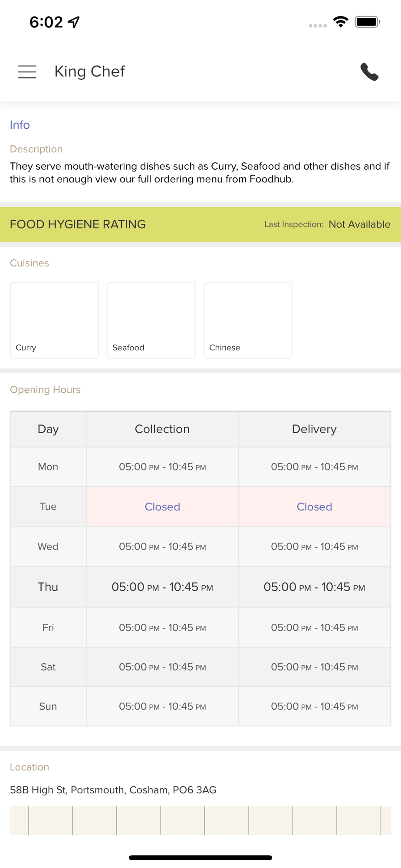401x868 pixels.
Task: Open the location map preview
Action: point(200,821)
